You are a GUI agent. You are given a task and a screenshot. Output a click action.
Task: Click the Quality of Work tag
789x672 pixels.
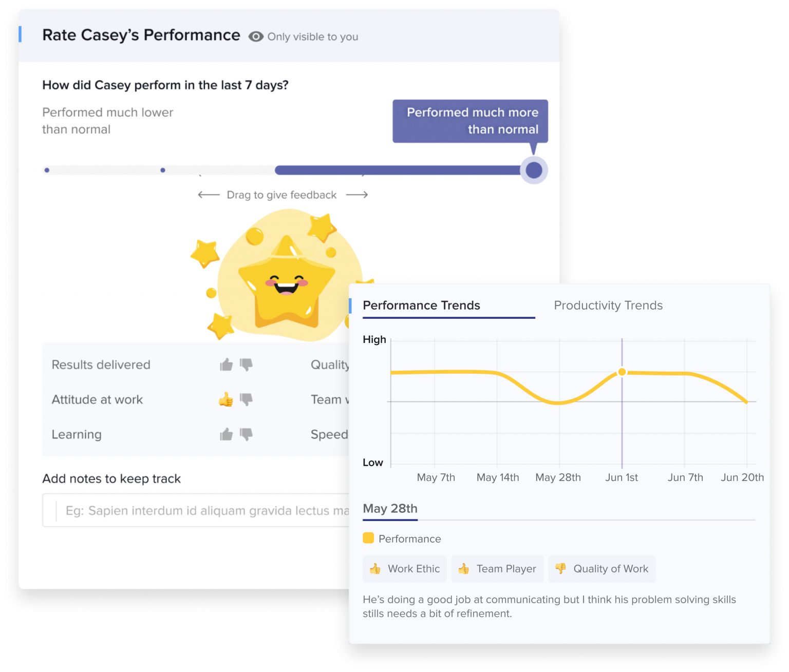click(x=602, y=569)
